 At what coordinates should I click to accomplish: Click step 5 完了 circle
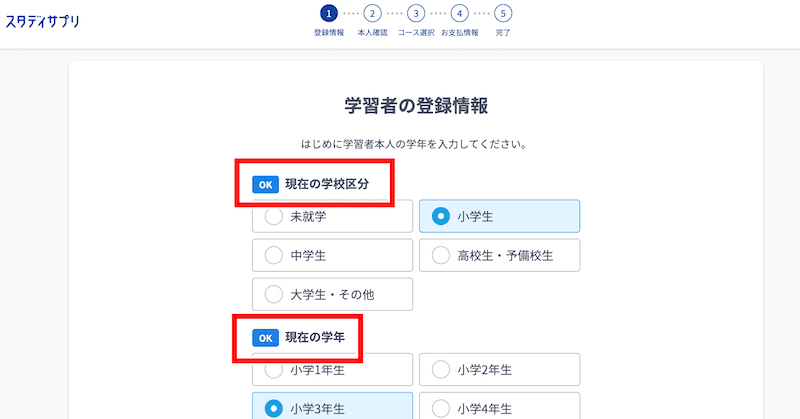(503, 14)
